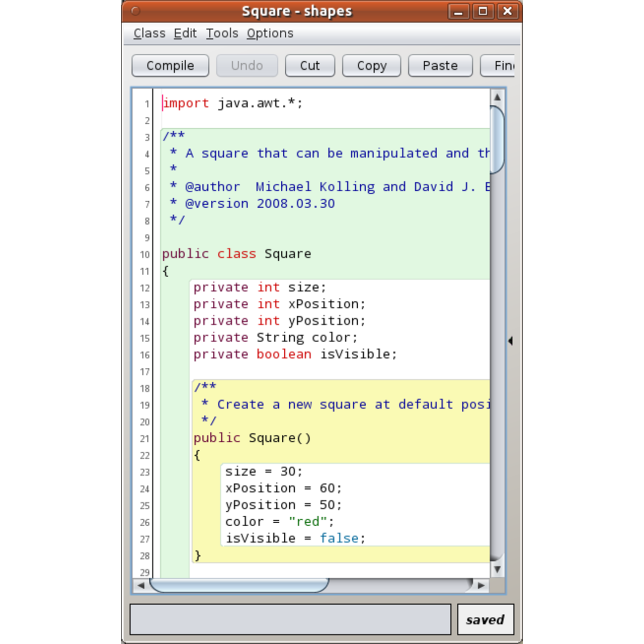Maximize the Square - shapes window

(x=483, y=11)
